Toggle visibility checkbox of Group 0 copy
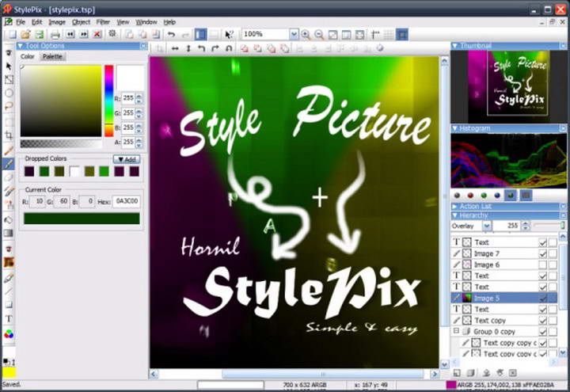The height and width of the screenshot is (392, 570). (x=543, y=332)
